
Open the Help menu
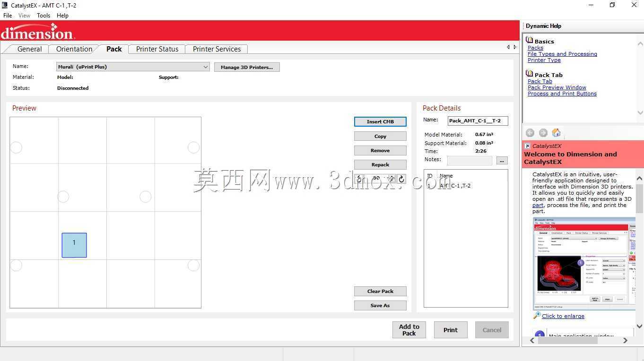point(62,16)
